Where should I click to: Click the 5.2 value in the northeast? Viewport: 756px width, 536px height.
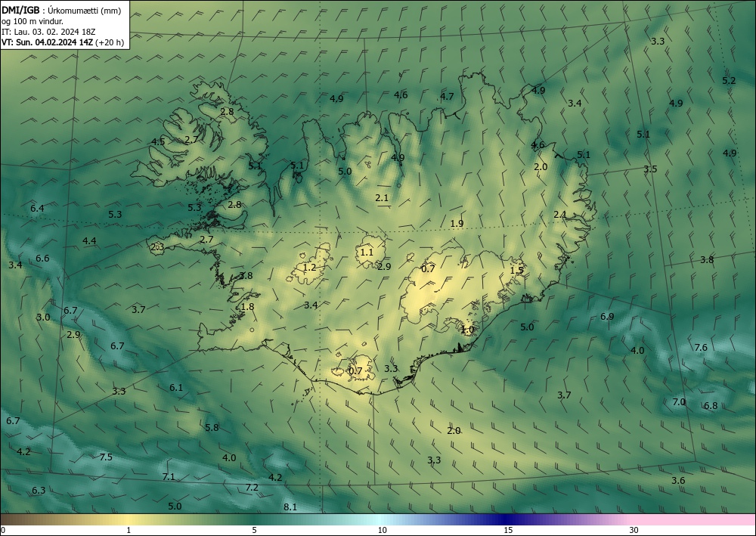coord(729,80)
